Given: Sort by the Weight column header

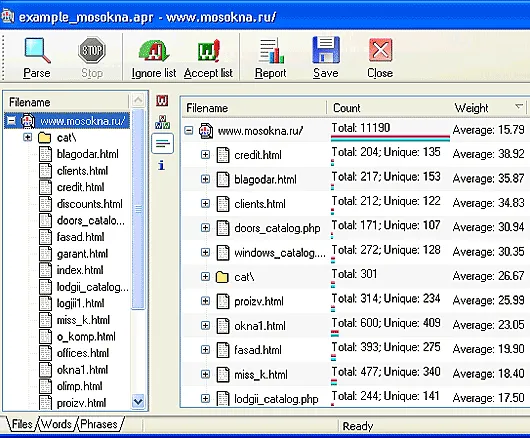Looking at the screenshot, I should click(488, 108).
